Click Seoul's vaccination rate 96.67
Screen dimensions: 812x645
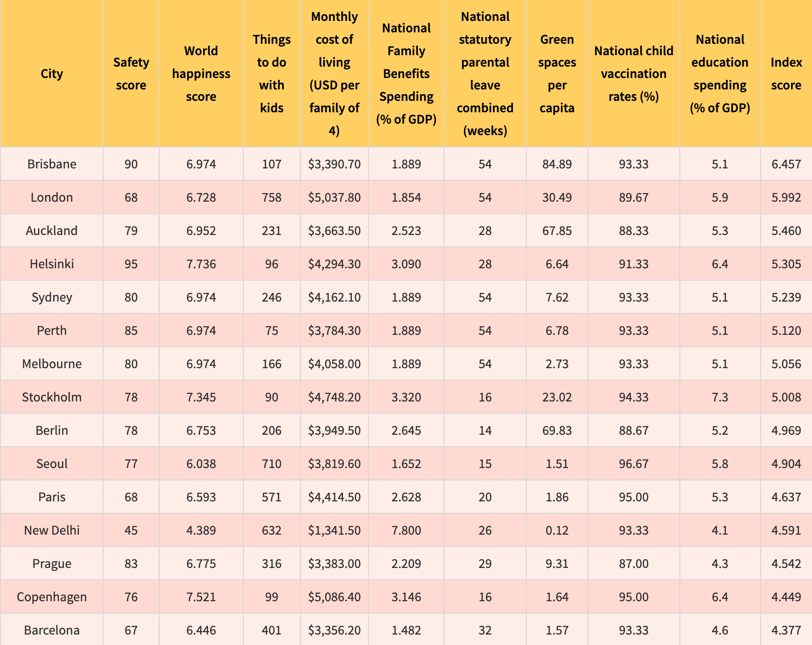pyautogui.click(x=634, y=464)
